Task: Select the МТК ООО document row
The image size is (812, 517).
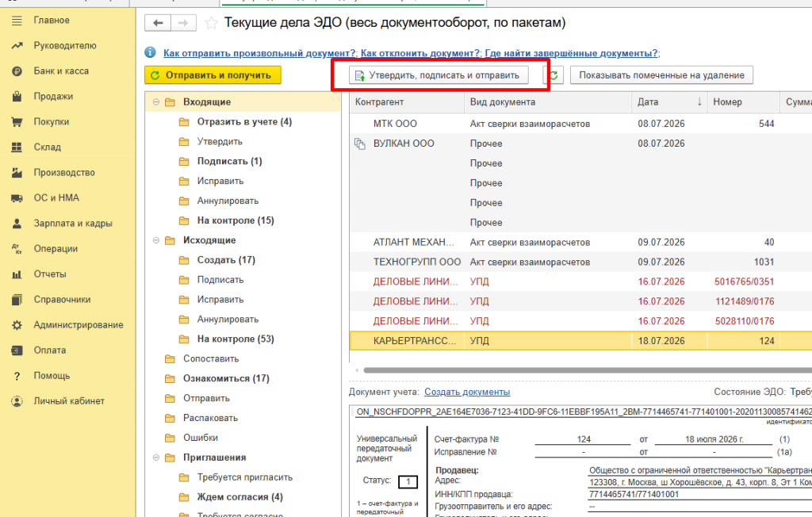Action: tap(580, 124)
